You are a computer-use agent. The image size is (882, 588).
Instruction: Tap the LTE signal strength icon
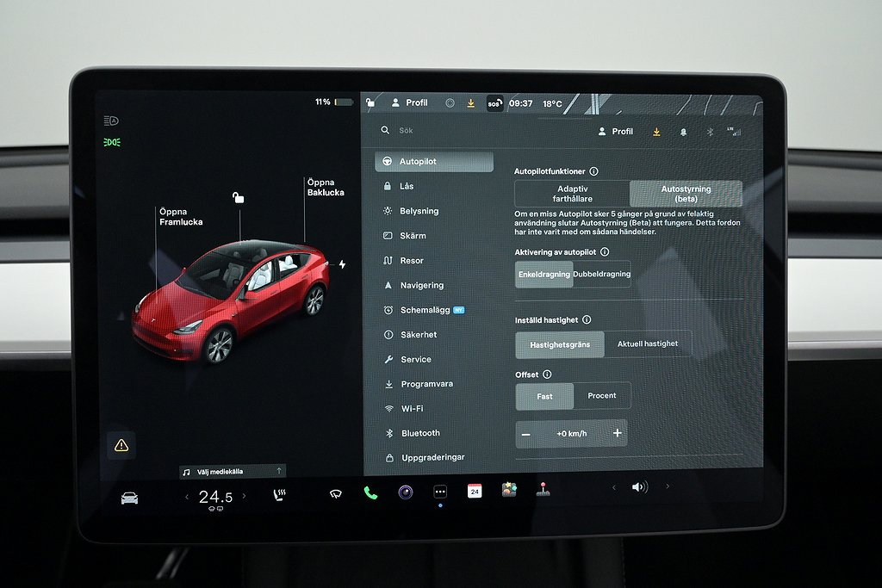click(734, 132)
